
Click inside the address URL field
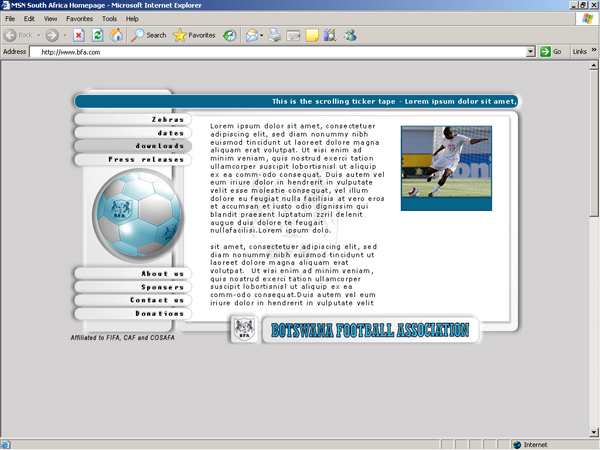tap(280, 52)
